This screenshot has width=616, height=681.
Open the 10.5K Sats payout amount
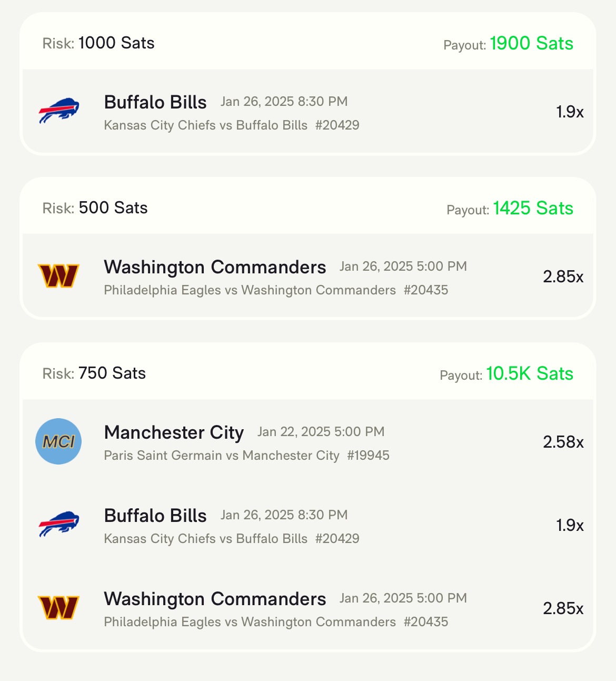(530, 373)
